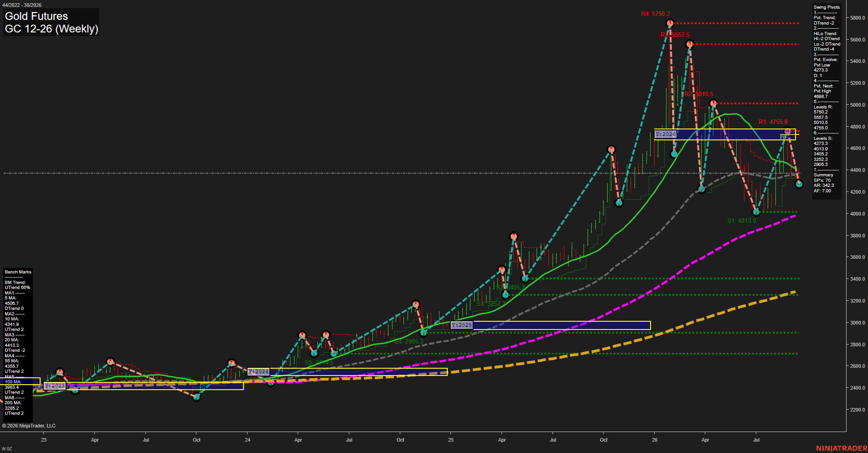
Task: Click the HiLo Trend: entry in Swing Pivots
Action: tap(826, 34)
